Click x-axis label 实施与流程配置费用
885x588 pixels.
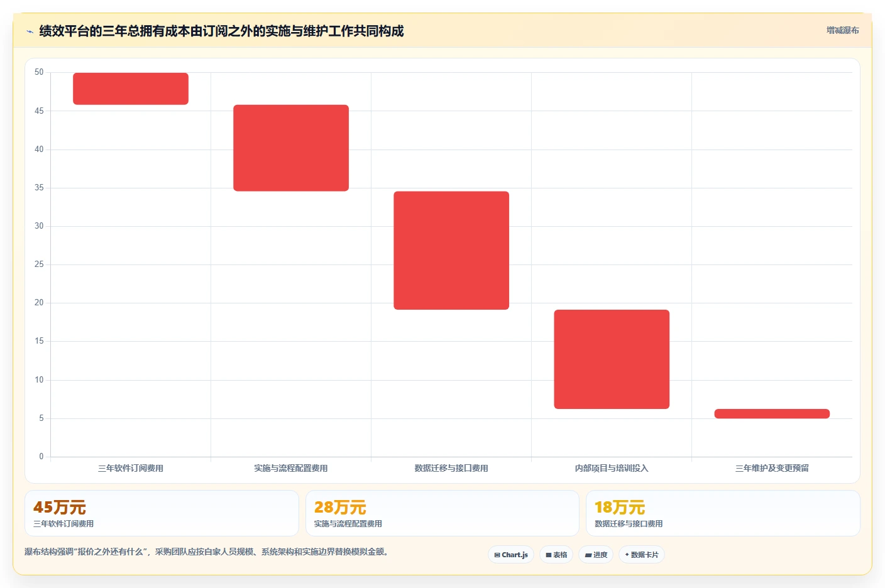pyautogui.click(x=291, y=468)
